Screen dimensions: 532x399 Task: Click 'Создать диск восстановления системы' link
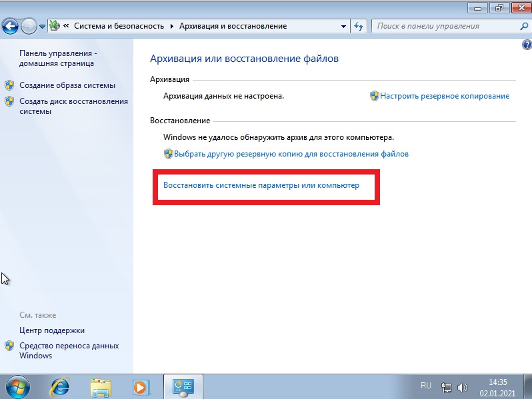pyautogui.click(x=73, y=107)
